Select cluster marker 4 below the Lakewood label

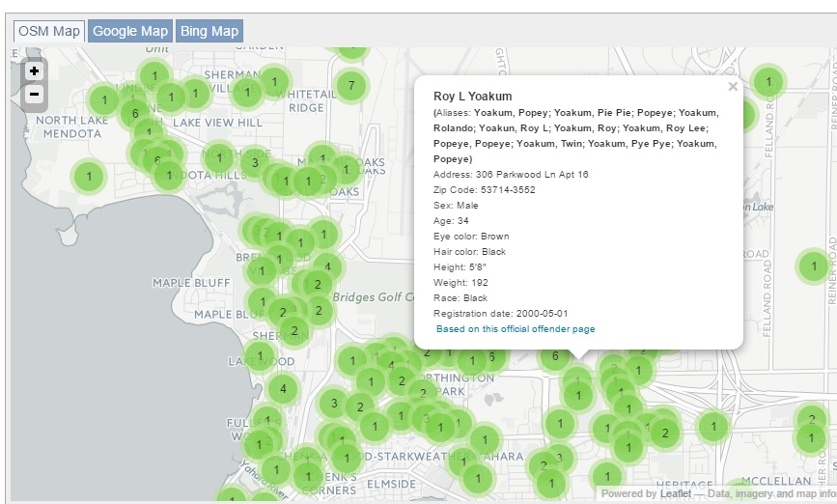tap(283, 389)
